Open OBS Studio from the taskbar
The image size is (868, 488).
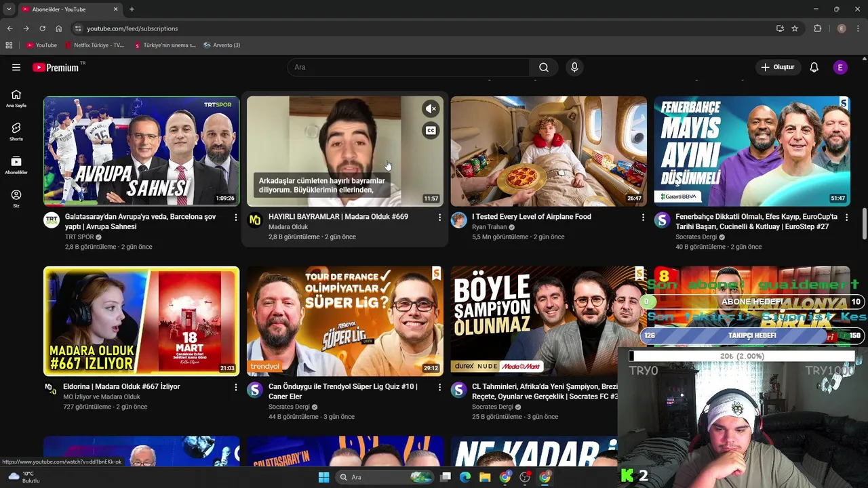tap(525, 477)
